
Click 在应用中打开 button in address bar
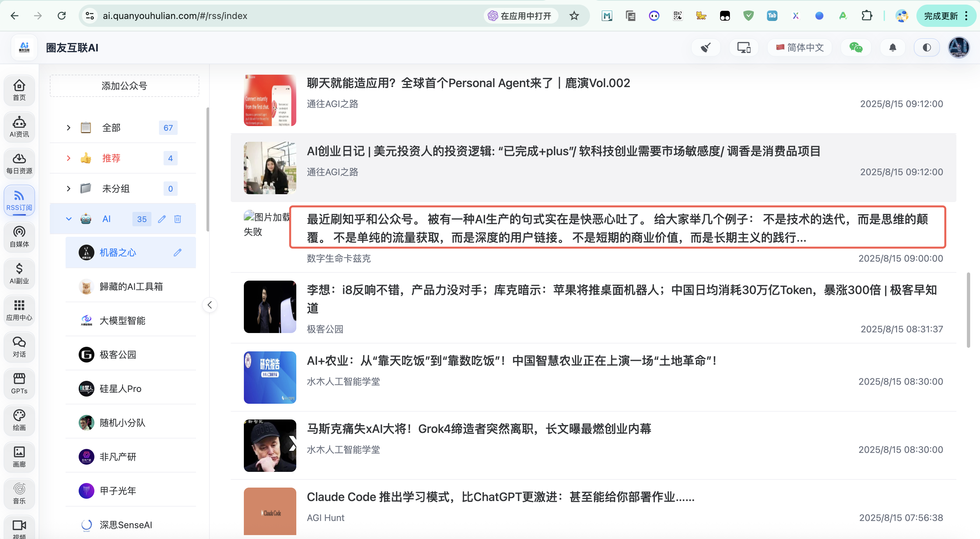point(521,16)
